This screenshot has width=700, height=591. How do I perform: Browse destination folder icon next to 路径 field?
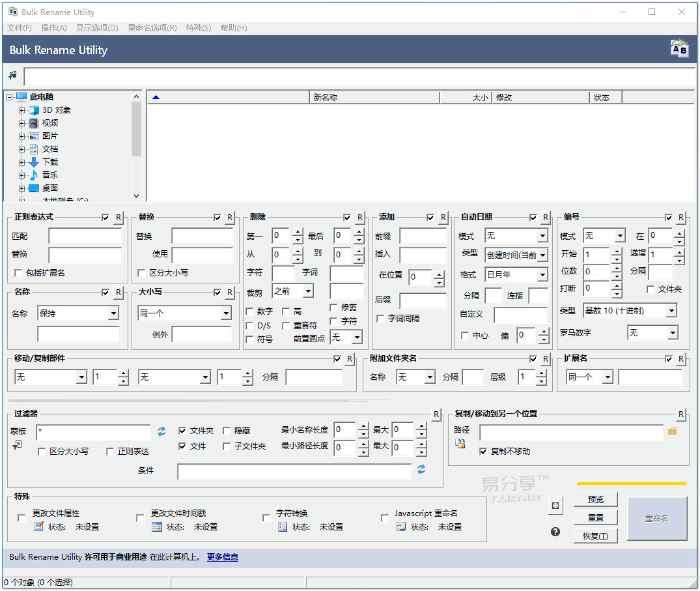point(671,431)
